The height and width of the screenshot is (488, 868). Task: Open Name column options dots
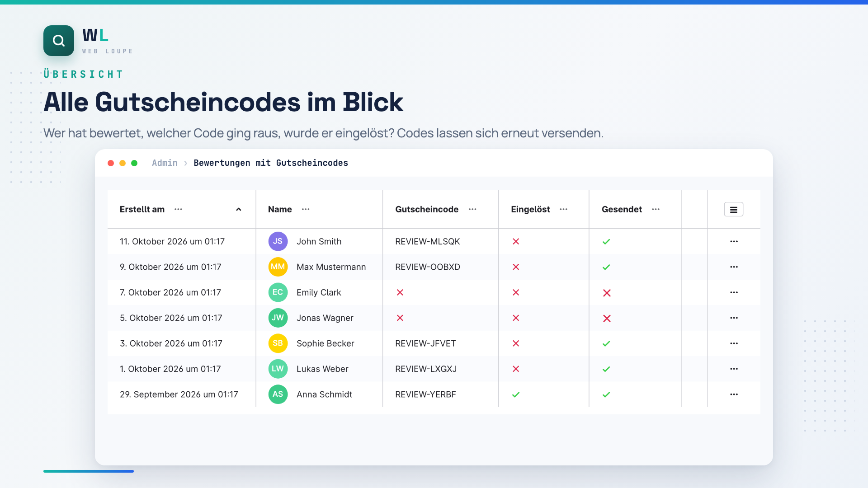click(x=306, y=209)
